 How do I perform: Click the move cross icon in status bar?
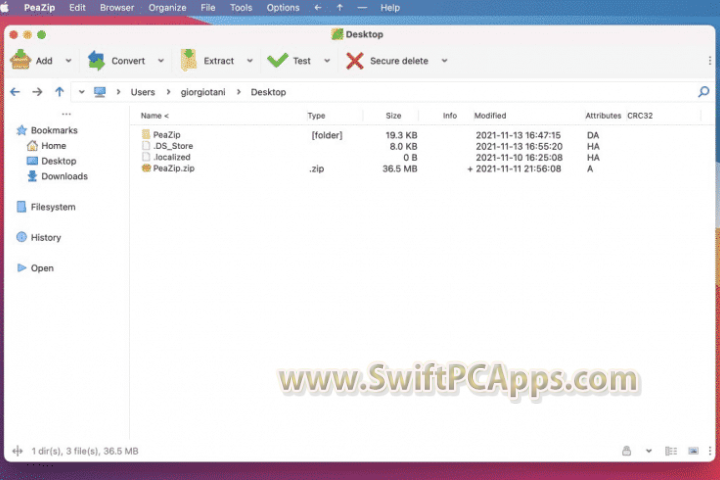pos(17,451)
